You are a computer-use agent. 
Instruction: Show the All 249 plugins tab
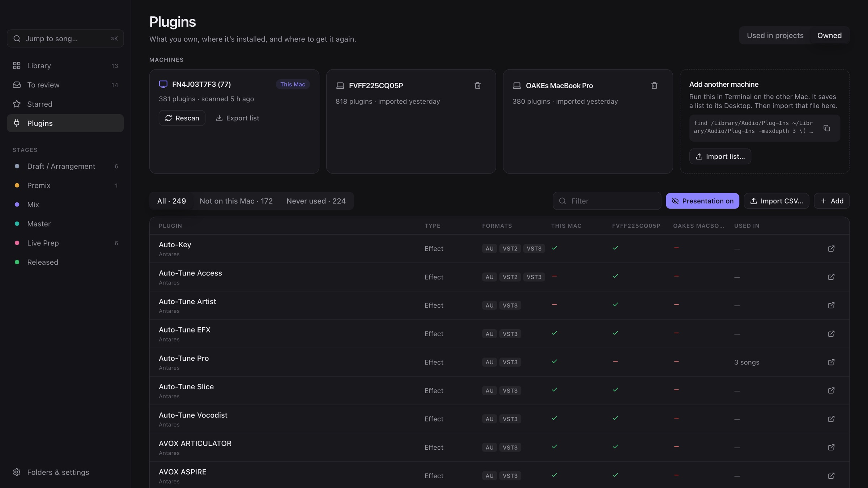click(x=171, y=201)
